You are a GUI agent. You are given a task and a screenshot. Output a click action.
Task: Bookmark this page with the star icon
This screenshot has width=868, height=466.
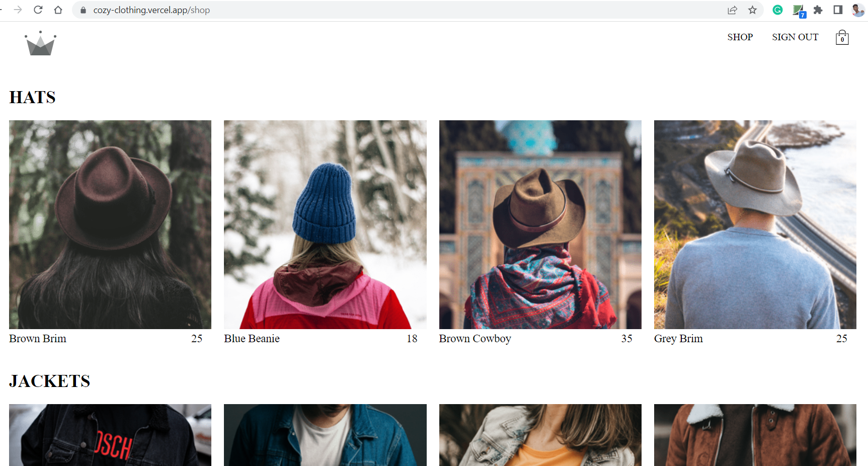[x=752, y=10]
